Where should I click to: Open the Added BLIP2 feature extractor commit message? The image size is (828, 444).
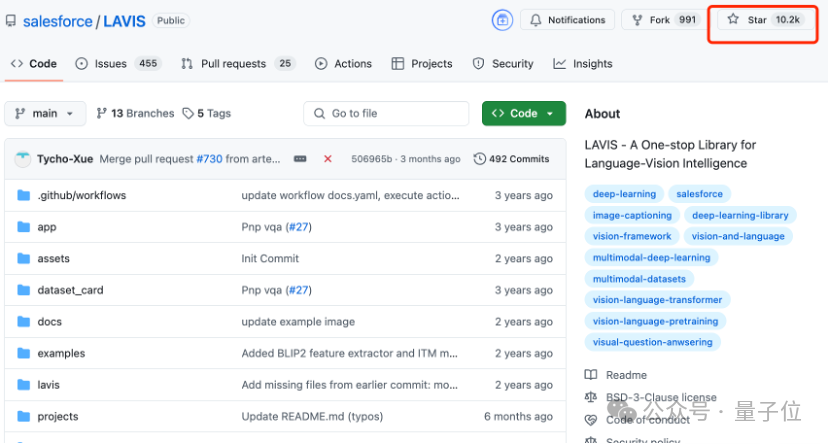[350, 353]
